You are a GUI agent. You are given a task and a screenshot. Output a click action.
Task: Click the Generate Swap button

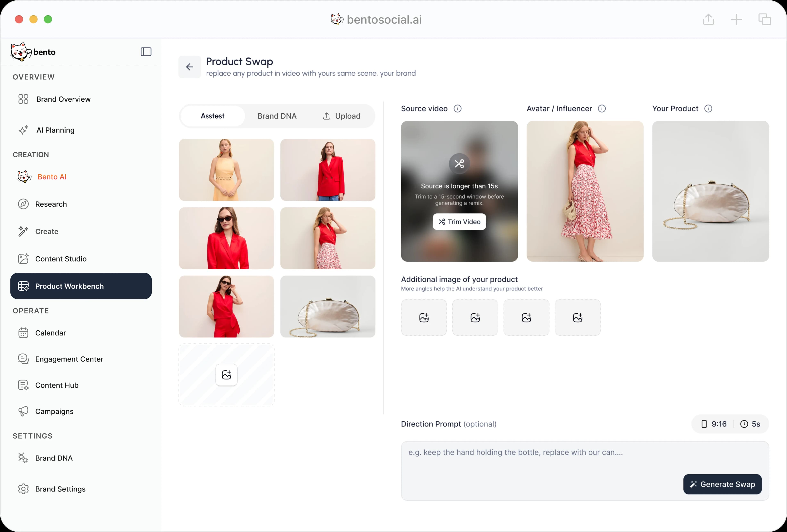(722, 484)
